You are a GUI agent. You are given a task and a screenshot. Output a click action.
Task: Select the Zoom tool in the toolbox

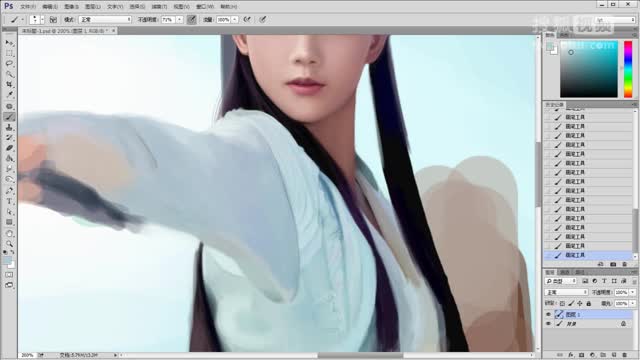click(x=9, y=244)
